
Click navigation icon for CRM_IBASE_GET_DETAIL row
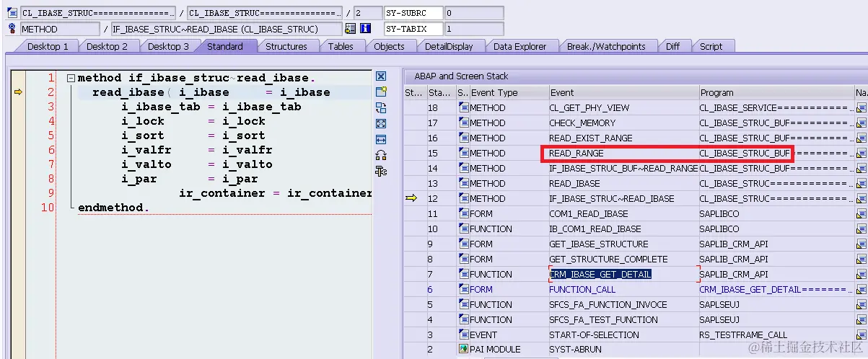pyautogui.click(x=862, y=275)
